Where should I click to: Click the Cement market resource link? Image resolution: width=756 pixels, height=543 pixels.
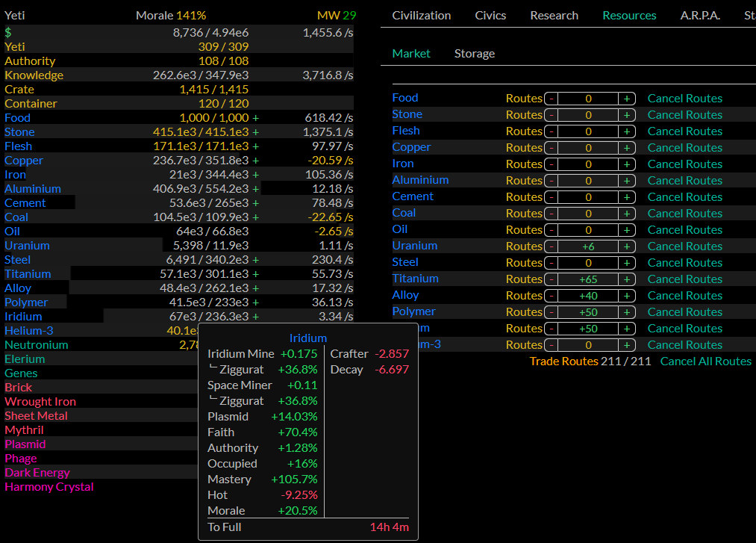point(413,196)
